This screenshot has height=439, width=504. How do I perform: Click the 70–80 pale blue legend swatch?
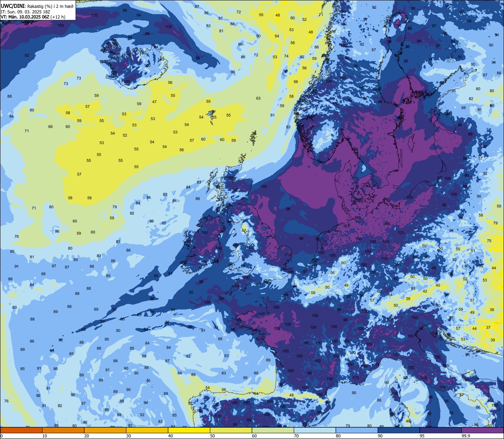[x=315, y=430]
